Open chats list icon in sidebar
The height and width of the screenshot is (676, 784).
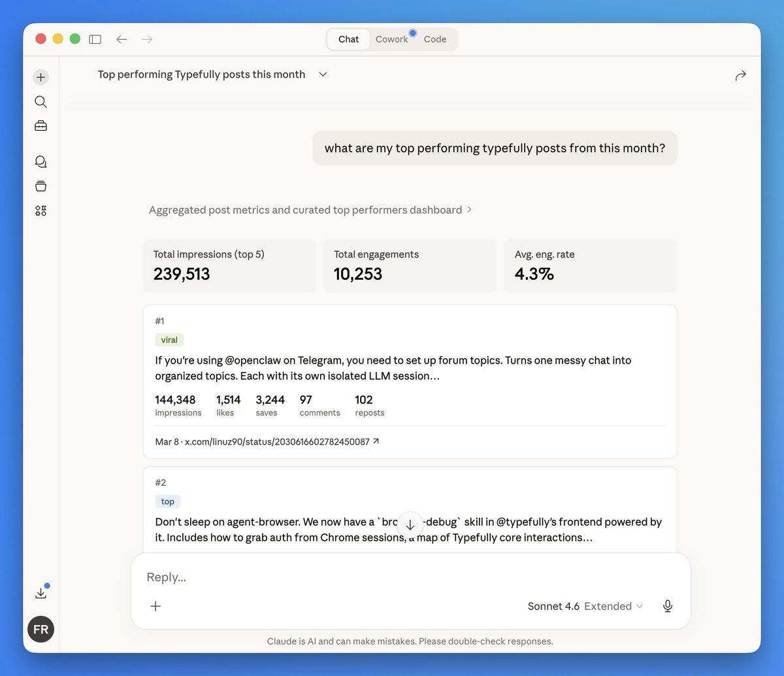[x=41, y=161]
